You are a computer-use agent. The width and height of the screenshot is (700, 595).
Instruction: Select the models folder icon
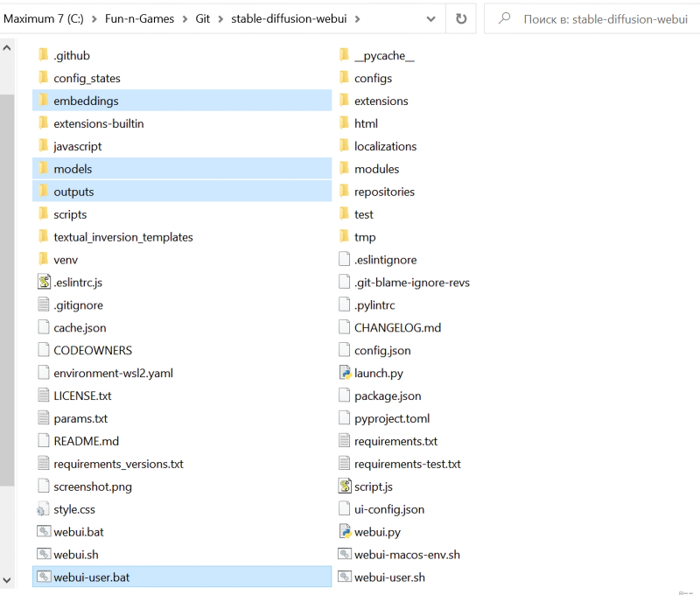pyautogui.click(x=45, y=169)
